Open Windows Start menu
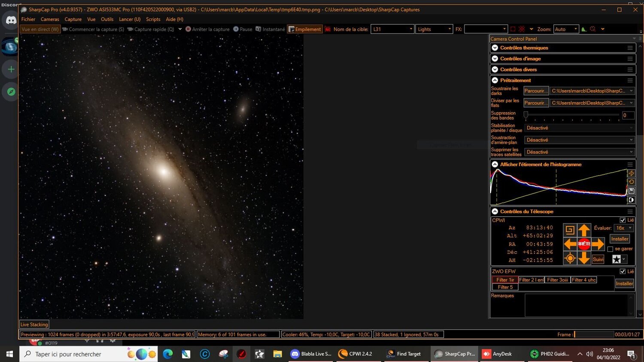 (x=9, y=354)
